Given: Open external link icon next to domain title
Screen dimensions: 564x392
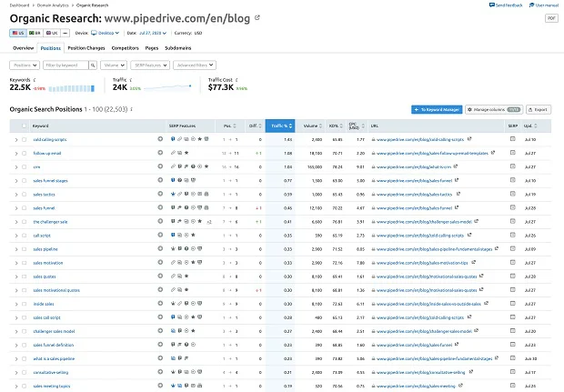Looking at the screenshot, I should 257,17.
